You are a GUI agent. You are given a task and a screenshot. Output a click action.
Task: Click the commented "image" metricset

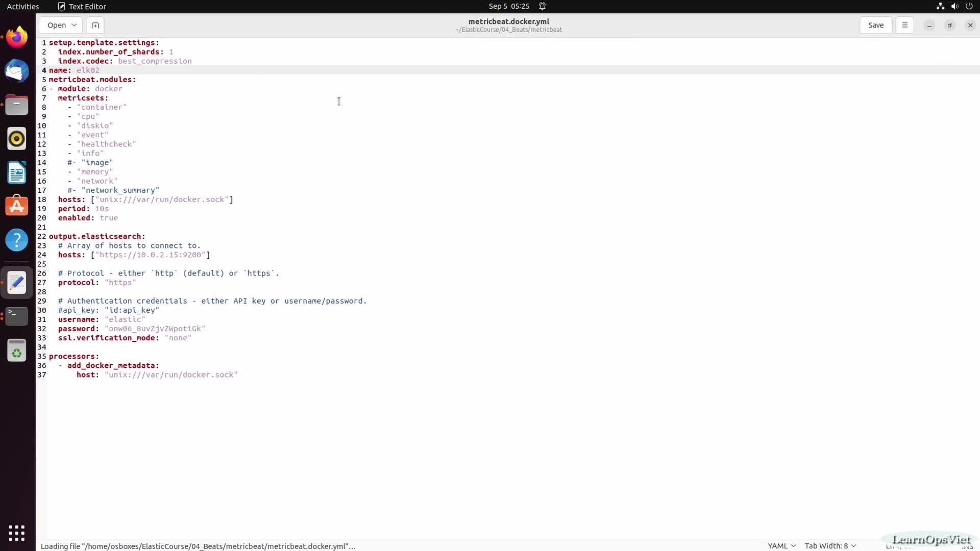[90, 162]
